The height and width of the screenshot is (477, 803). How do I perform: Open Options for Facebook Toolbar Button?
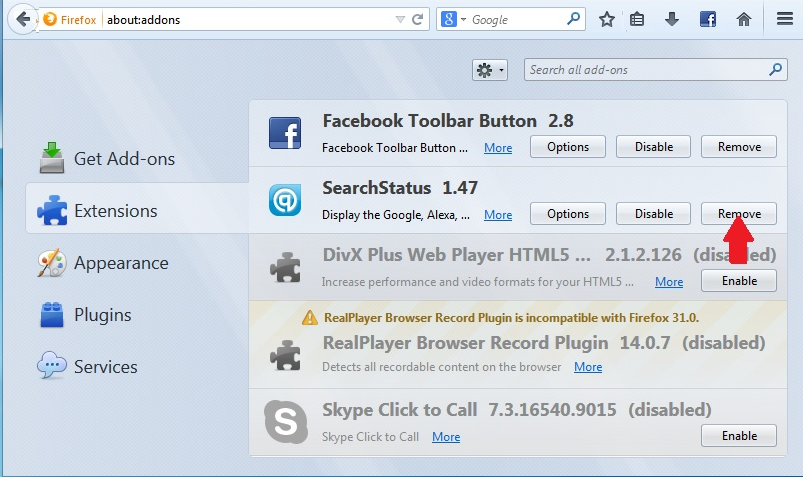(567, 147)
